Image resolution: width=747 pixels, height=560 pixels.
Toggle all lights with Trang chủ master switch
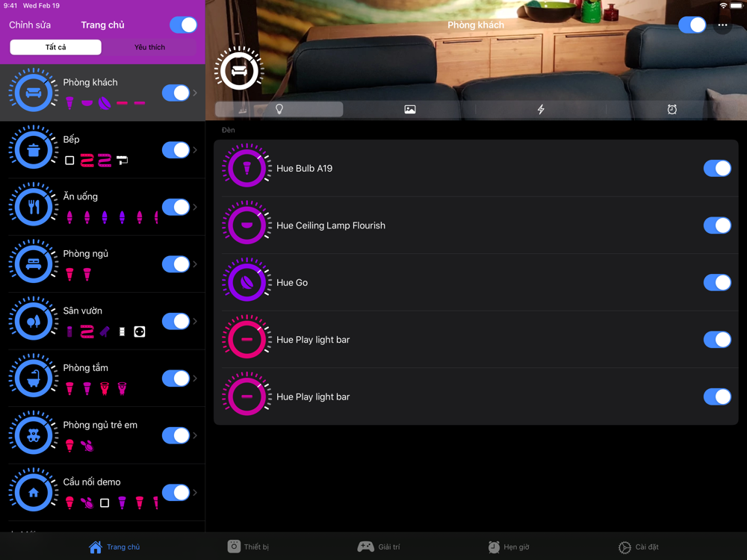184,25
